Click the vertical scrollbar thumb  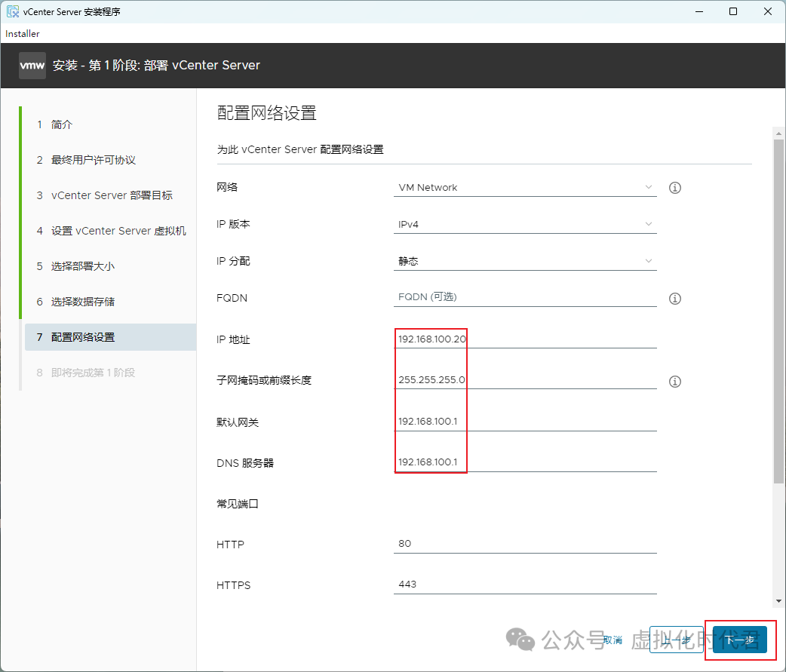click(778, 311)
